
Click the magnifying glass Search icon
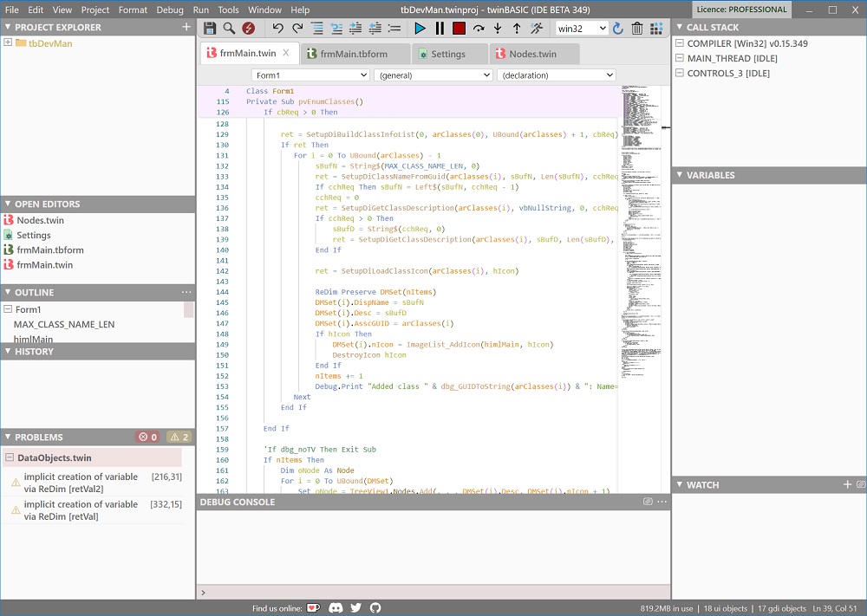tap(229, 29)
